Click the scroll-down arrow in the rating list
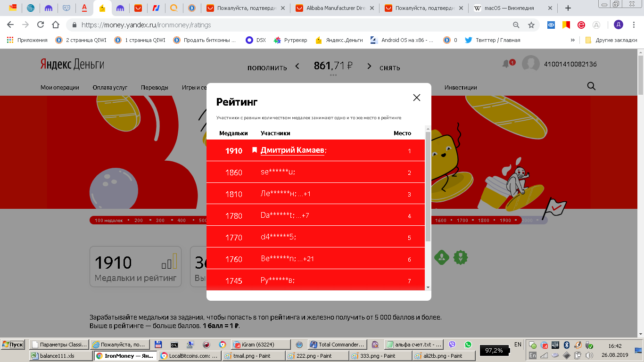Image resolution: width=644 pixels, height=362 pixels. click(428, 287)
